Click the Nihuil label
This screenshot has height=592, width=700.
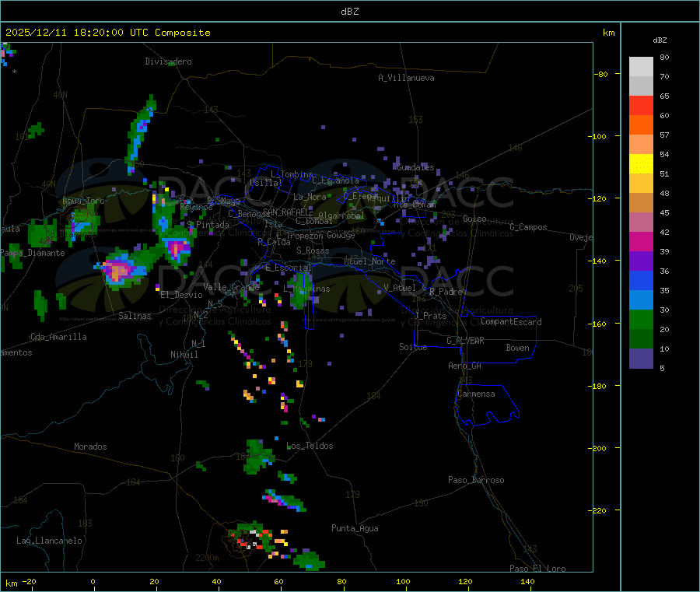point(184,355)
